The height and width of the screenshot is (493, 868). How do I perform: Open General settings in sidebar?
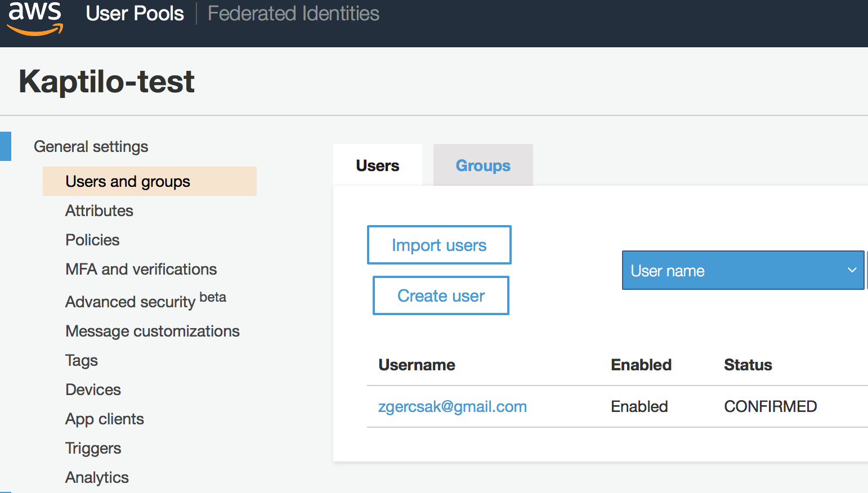pyautogui.click(x=91, y=146)
